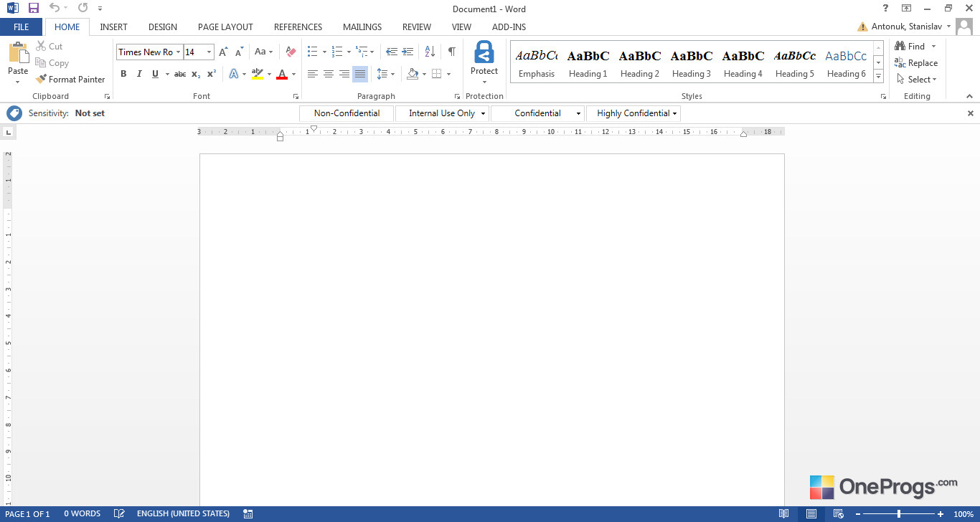Viewport: 980px width, 522px height.
Task: Apply strikethrough formatting
Action: click(180, 74)
